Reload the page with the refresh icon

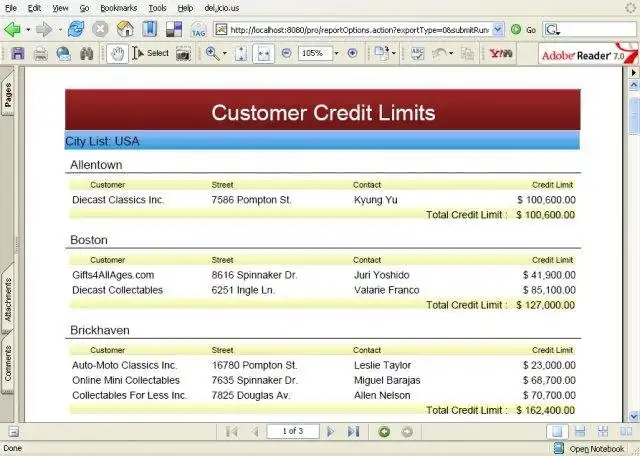76,29
